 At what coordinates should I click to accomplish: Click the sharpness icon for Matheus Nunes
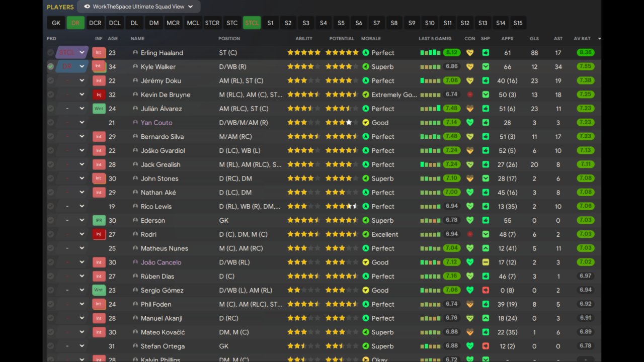point(486,248)
